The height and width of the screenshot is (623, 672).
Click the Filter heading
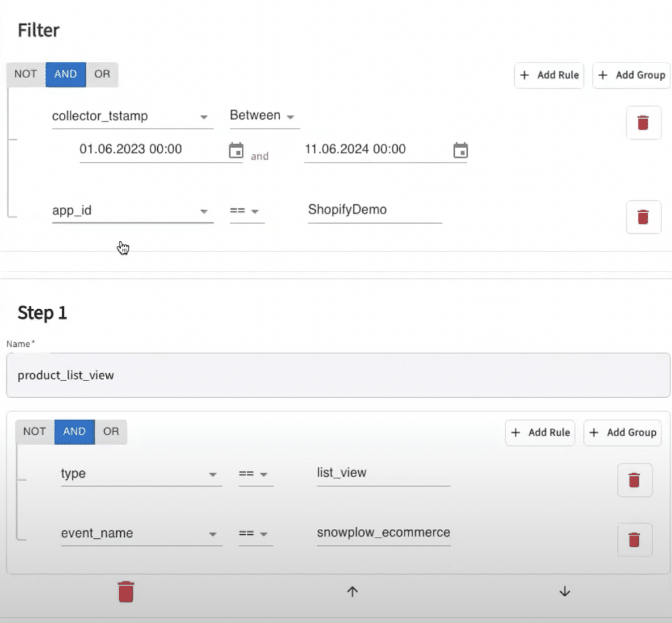point(38,30)
